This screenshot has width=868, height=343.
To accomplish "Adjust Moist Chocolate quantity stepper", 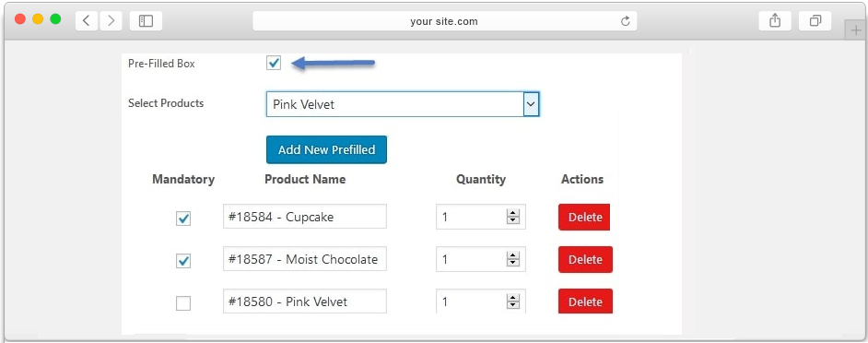I will pyautogui.click(x=513, y=259).
